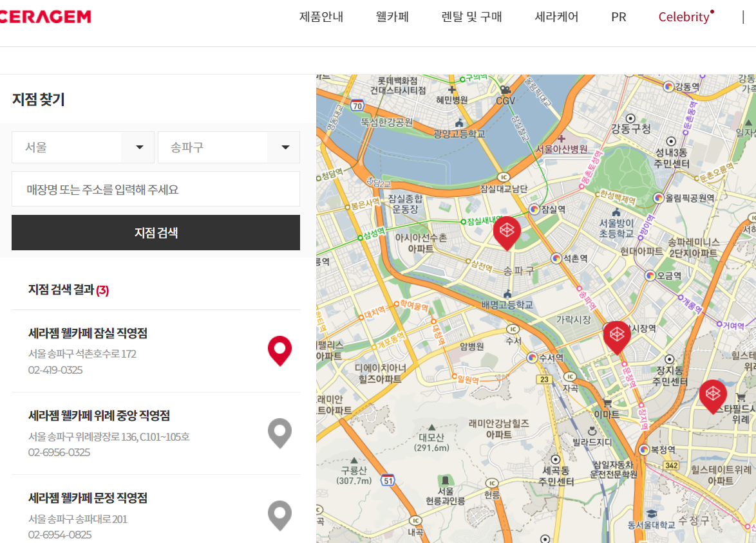
Task: Click the 세곡동 주민센터 map label
Action: pos(556,476)
